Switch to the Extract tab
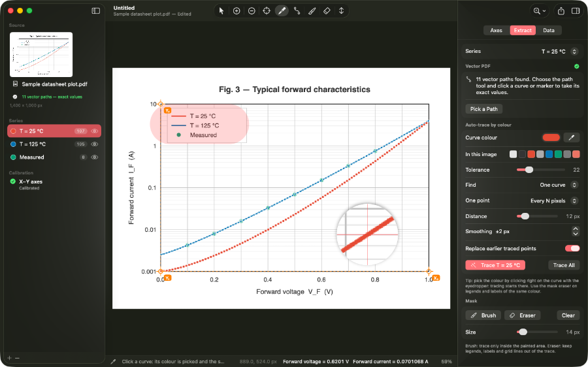Image resolution: width=588 pixels, height=367 pixels. 523,30
